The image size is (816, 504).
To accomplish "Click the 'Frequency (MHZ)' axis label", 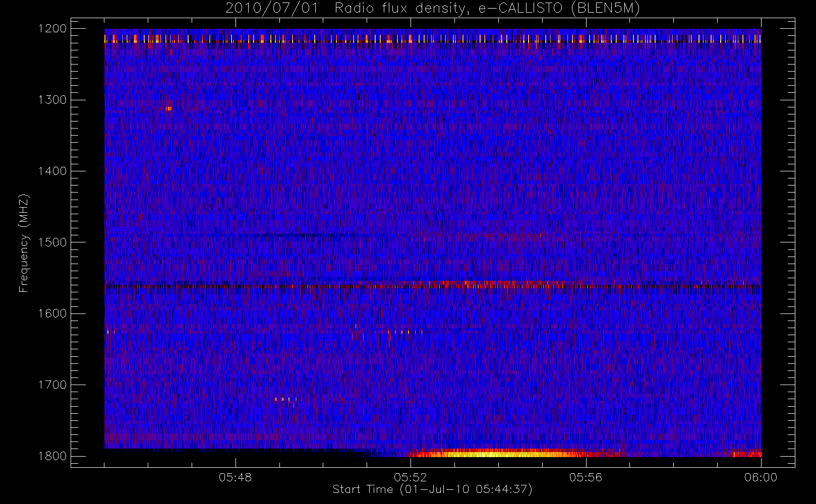I will pos(23,243).
